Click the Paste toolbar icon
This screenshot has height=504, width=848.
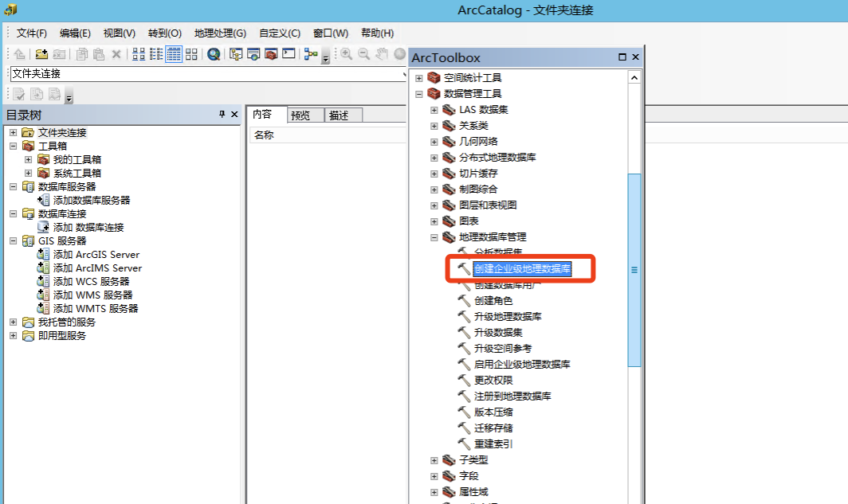(x=99, y=54)
